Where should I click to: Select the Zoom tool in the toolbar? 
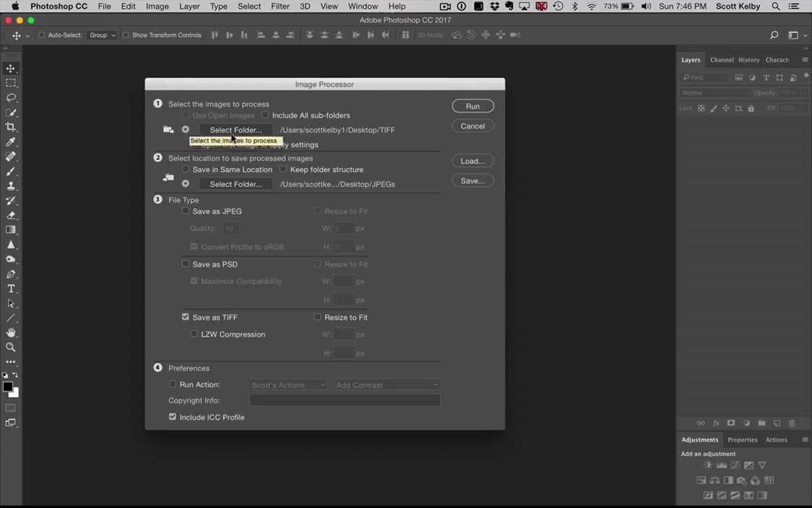click(x=11, y=347)
